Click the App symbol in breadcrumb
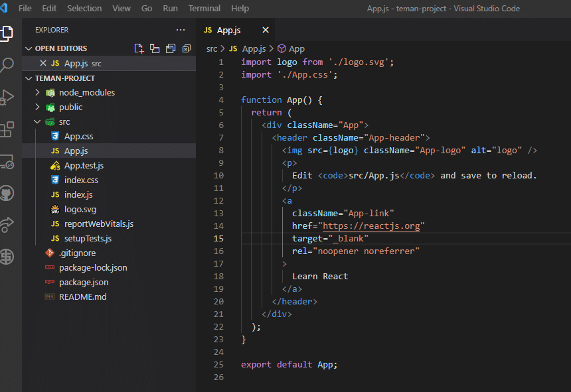The height and width of the screenshot is (392, 571). (296, 48)
